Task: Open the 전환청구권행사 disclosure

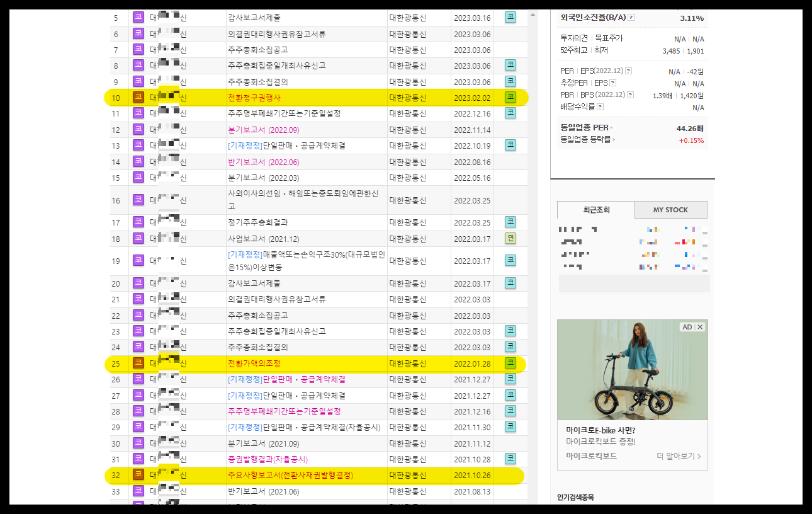Action: pyautogui.click(x=254, y=98)
